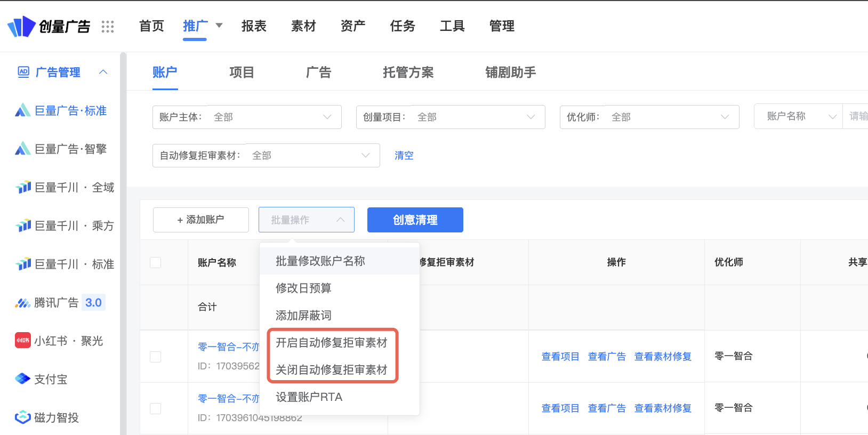Viewport: 868px width, 435px height.
Task: Expand the 推广 nav dropdown arrow
Action: pos(219,26)
